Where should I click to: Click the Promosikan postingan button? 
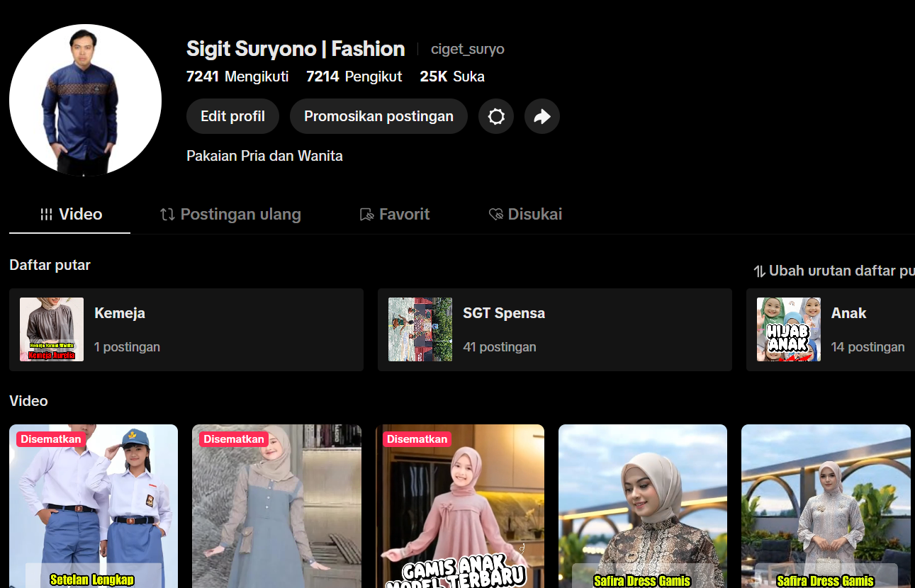(378, 116)
